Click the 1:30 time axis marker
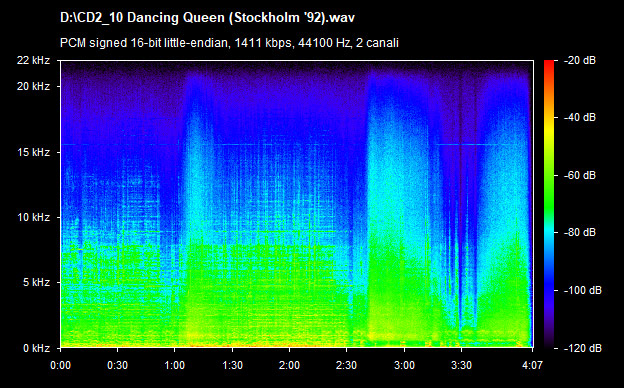This screenshot has width=624, height=388. (x=232, y=365)
